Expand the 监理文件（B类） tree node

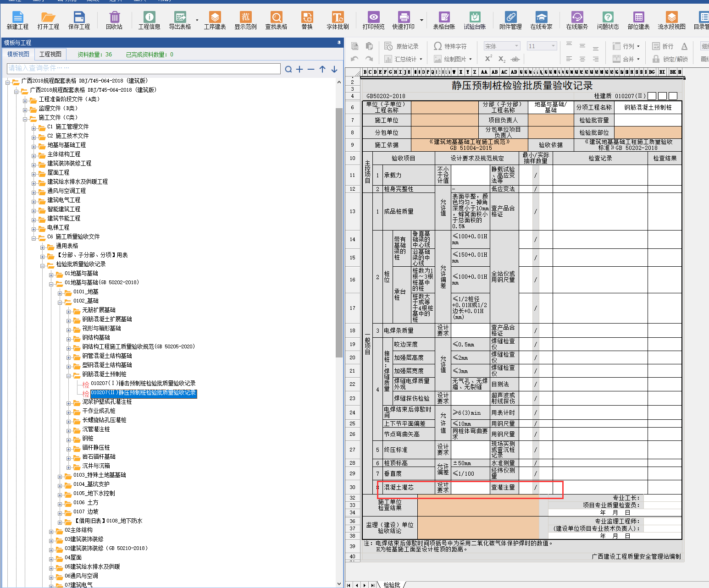26,110
